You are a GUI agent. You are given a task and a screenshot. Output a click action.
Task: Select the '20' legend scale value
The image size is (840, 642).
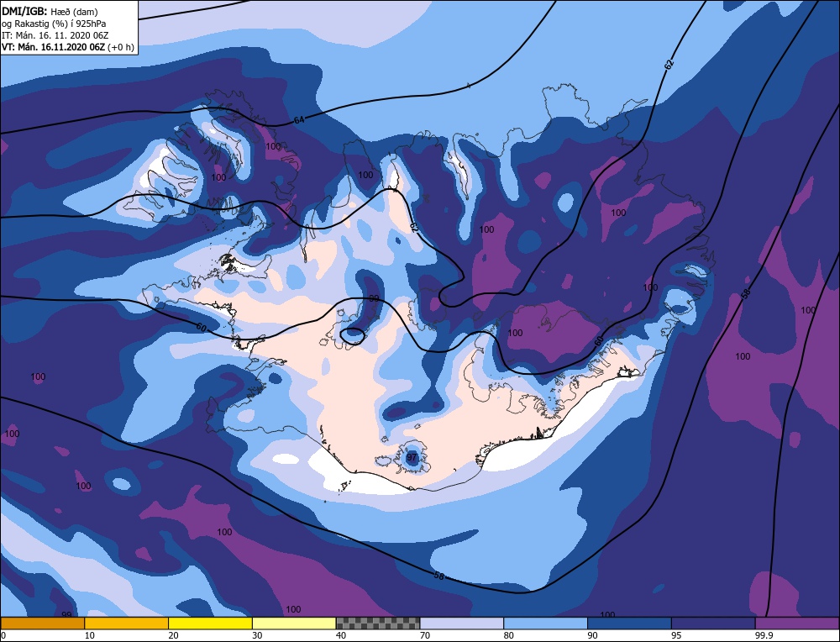click(173, 635)
